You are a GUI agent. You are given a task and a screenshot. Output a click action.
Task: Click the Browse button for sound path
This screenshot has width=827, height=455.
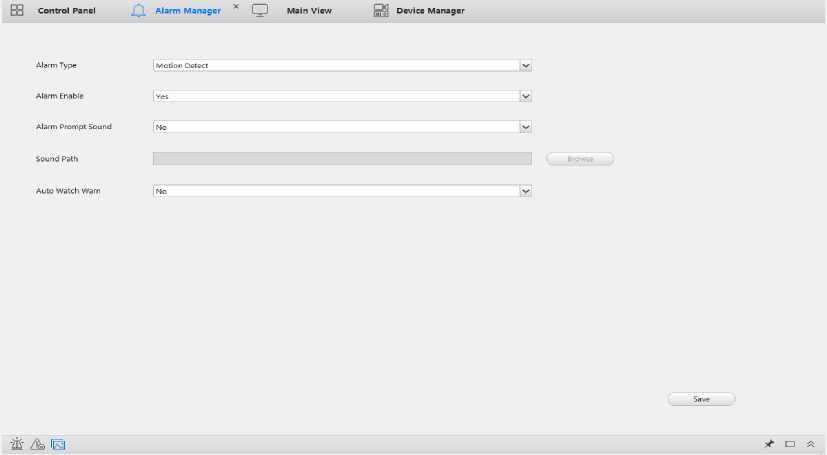coord(580,159)
